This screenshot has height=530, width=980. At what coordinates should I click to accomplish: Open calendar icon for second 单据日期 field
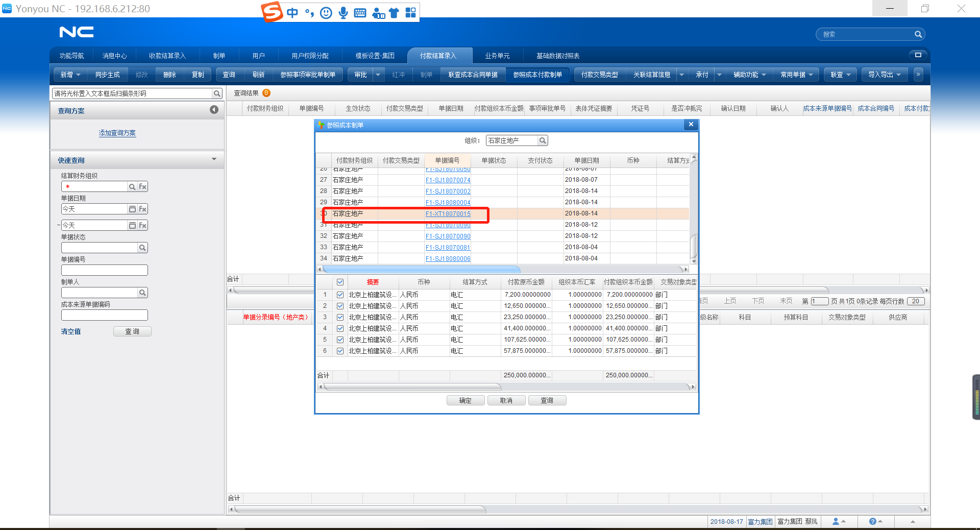pyautogui.click(x=132, y=226)
